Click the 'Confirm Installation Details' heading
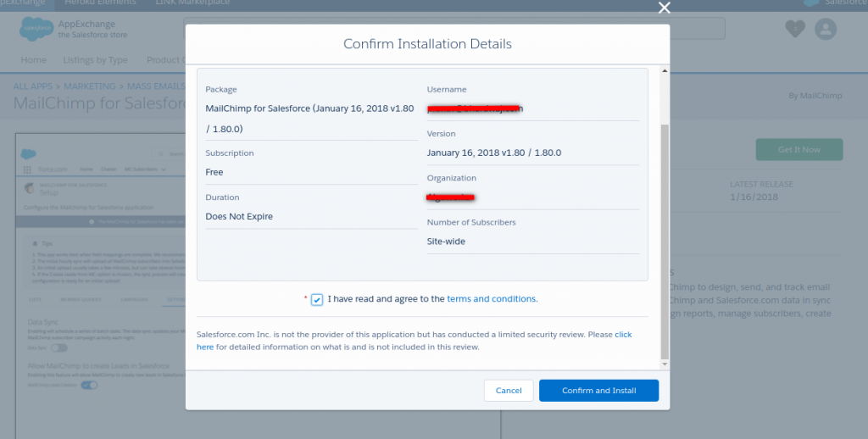This screenshot has width=868, height=439. pos(427,44)
